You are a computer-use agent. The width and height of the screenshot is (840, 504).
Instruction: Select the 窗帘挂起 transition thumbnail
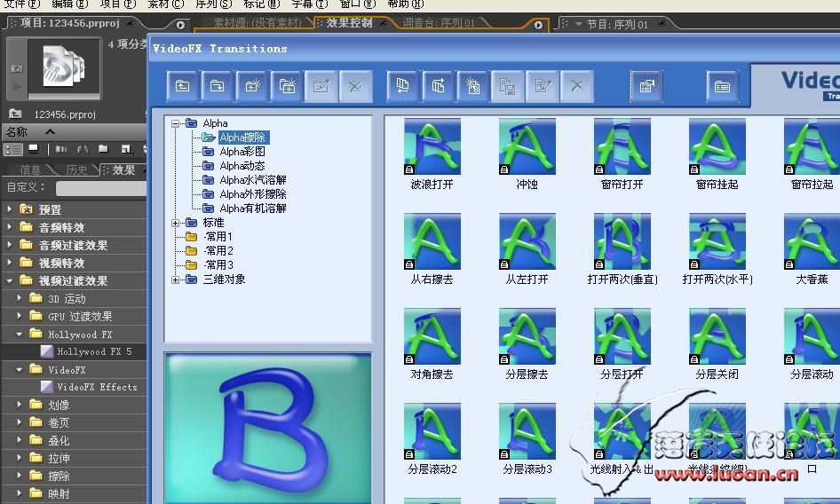coord(717,146)
